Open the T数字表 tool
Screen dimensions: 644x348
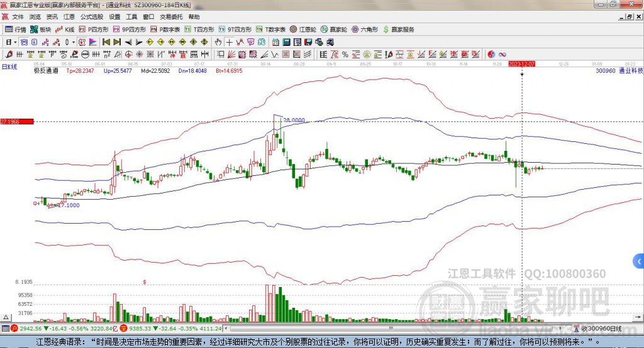270,30
